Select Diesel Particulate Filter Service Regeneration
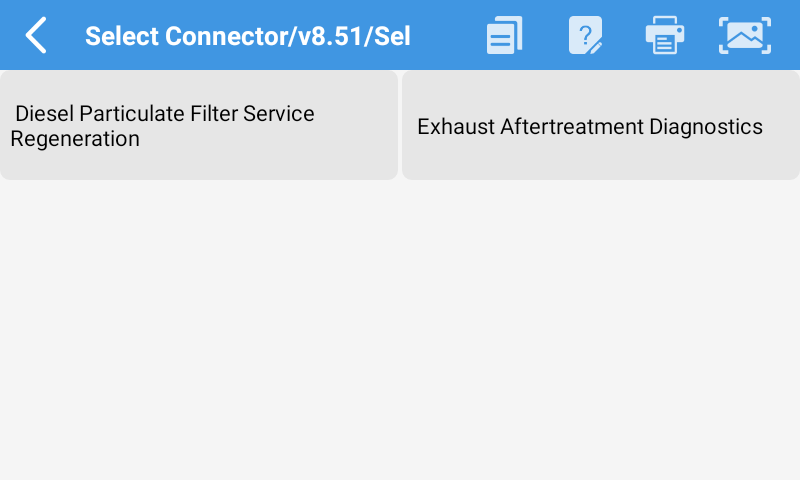The height and width of the screenshot is (480, 800). point(199,126)
